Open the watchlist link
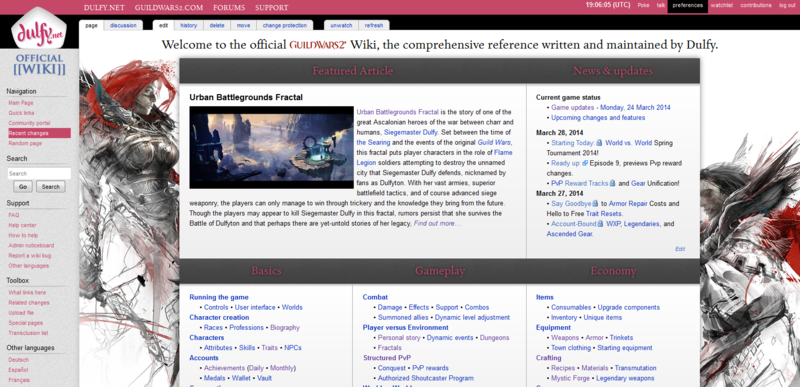 [x=722, y=6]
